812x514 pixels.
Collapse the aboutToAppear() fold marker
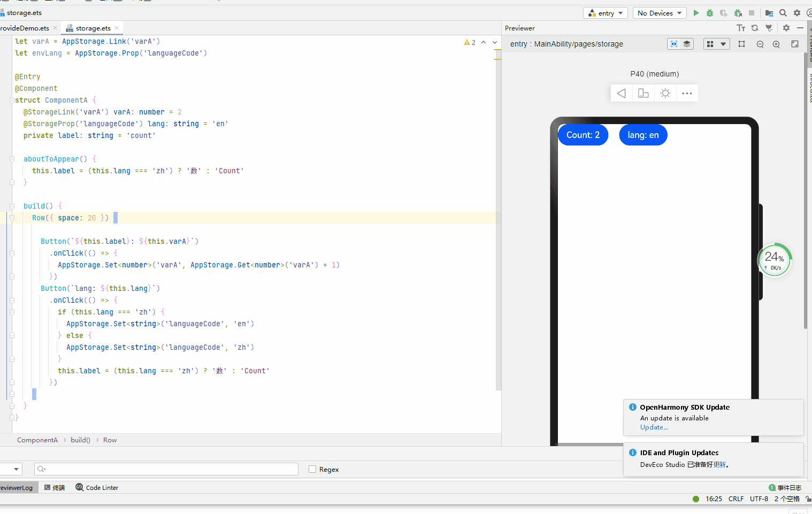[x=12, y=159]
